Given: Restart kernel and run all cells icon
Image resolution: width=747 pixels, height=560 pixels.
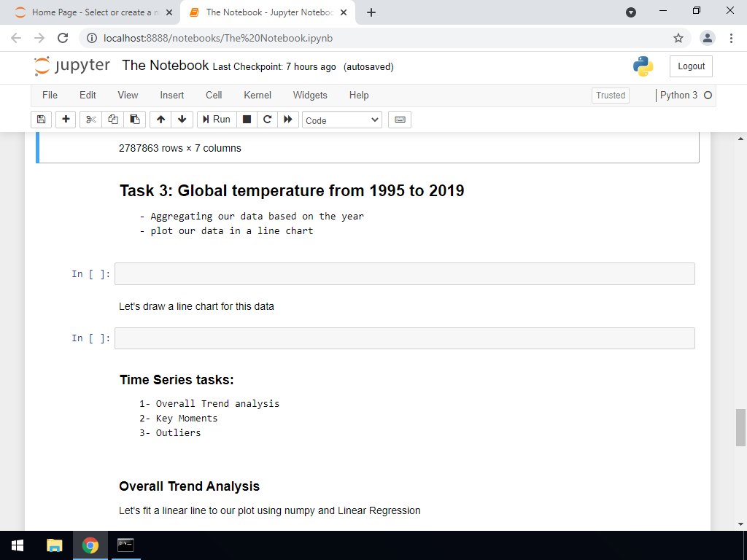Looking at the screenshot, I should (x=287, y=120).
